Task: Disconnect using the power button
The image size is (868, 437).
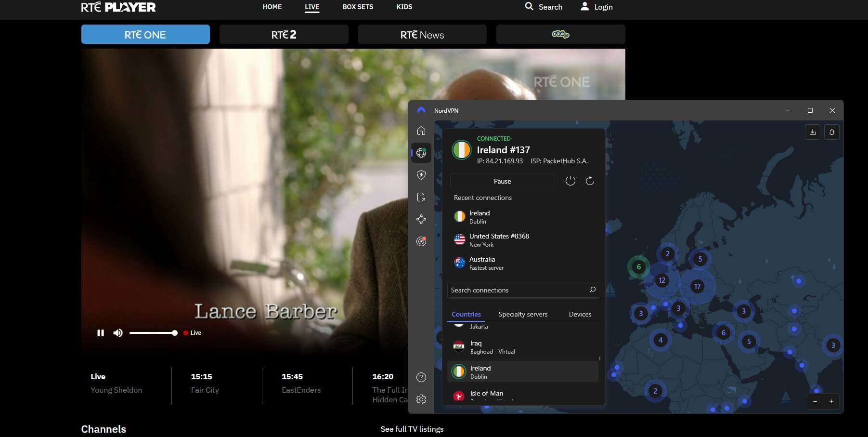Action: pos(570,181)
